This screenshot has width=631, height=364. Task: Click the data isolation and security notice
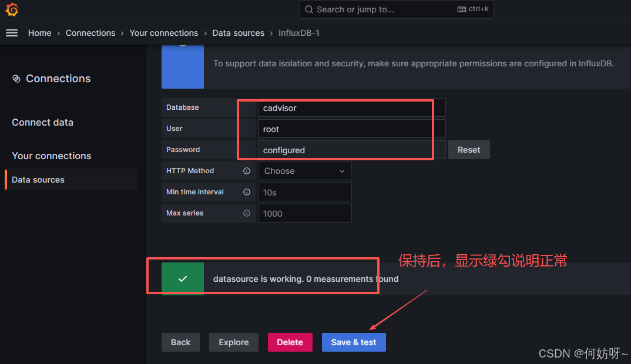click(414, 63)
